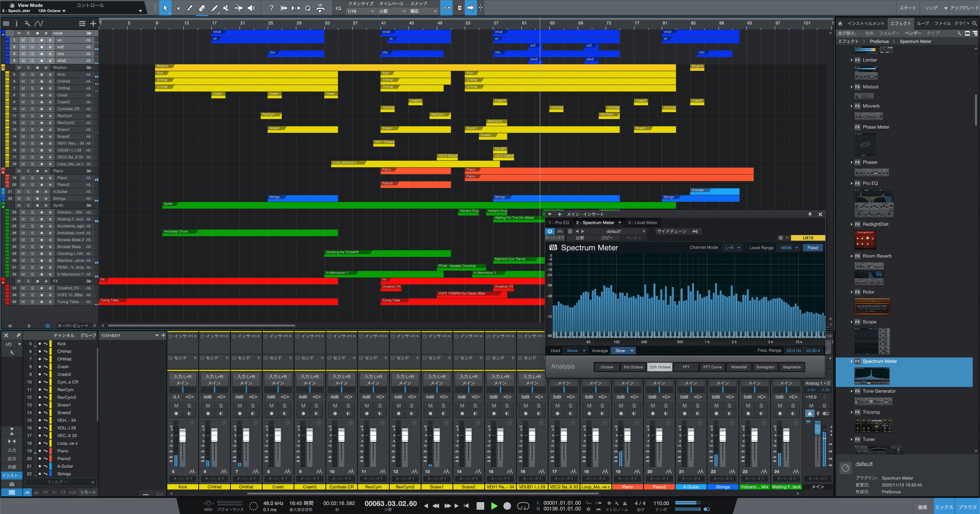
Task: Toggle the loop button in transport
Action: point(523,506)
